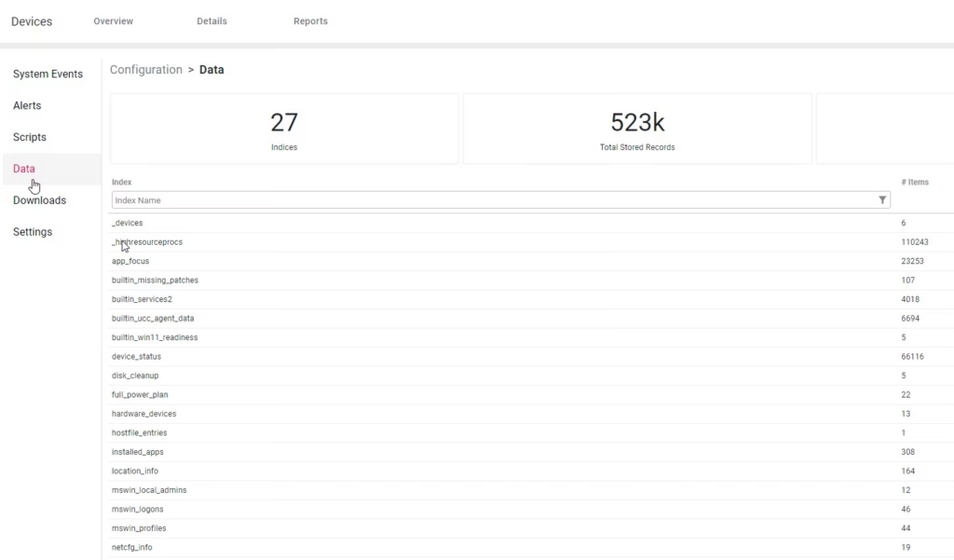Open Downloads in the sidebar
The width and height of the screenshot is (954, 560).
(39, 201)
